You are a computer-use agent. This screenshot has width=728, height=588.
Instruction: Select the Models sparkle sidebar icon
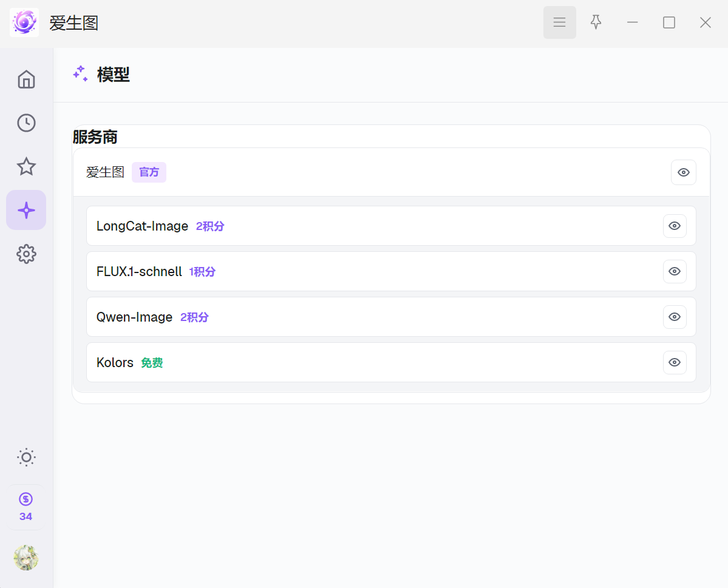pos(26,210)
